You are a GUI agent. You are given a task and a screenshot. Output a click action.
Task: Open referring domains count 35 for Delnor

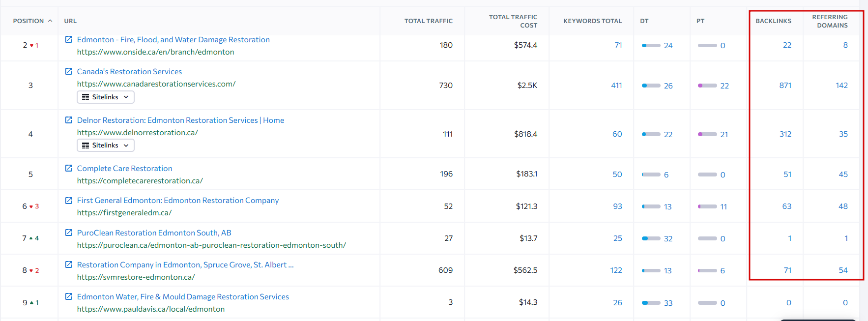843,134
